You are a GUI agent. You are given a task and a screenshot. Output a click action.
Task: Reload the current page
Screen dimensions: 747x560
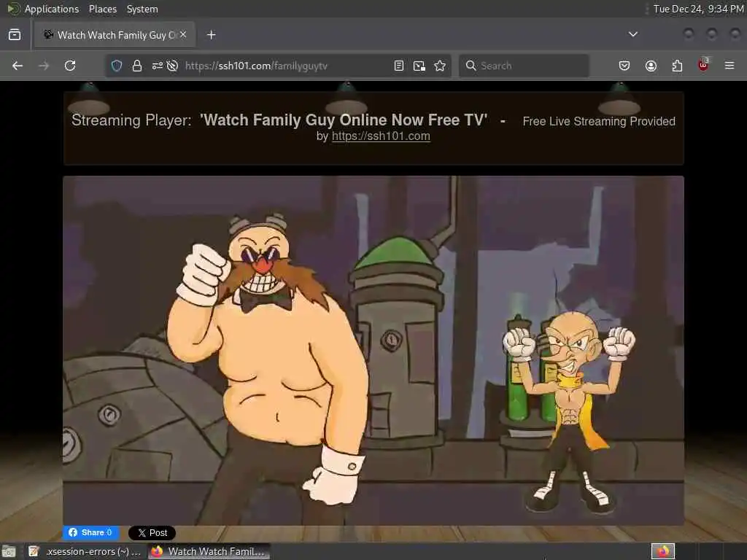point(70,66)
